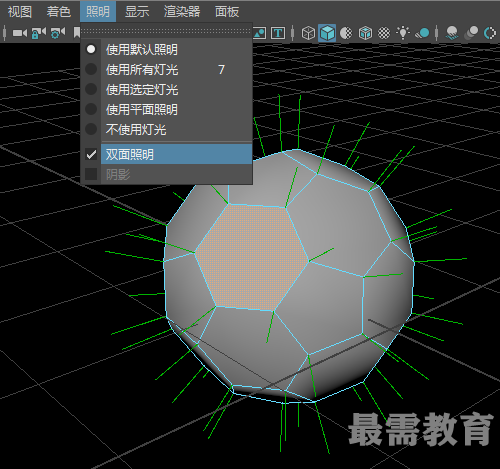Viewport: 500px width, 469px height.
Task: Toggle the Textured checkerboard icon
Action: (384, 33)
